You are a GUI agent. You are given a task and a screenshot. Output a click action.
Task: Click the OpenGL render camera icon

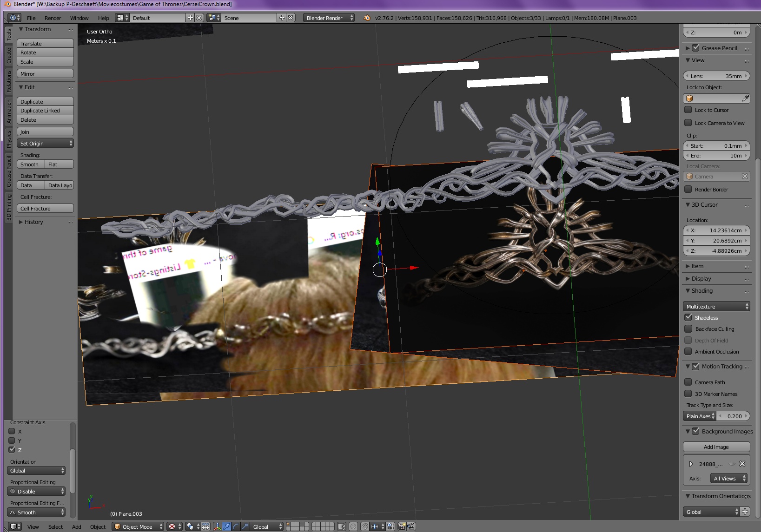[402, 526]
